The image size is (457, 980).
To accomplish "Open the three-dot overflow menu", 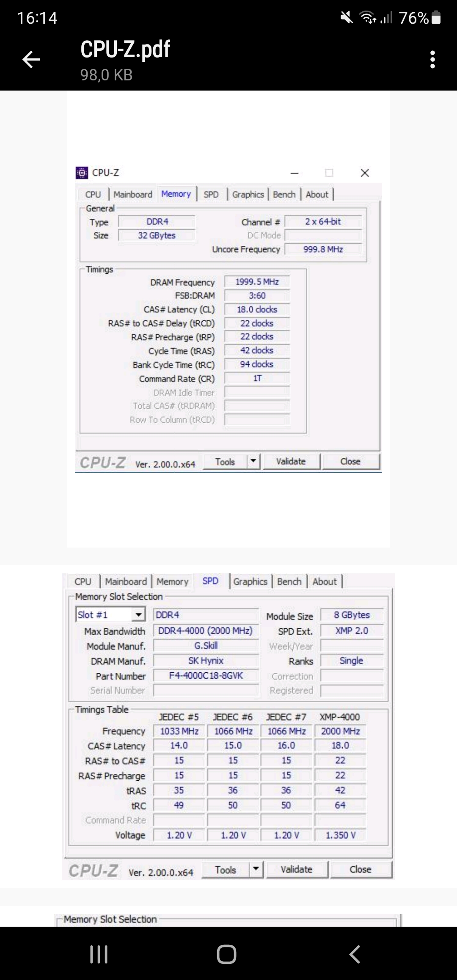I will [432, 59].
